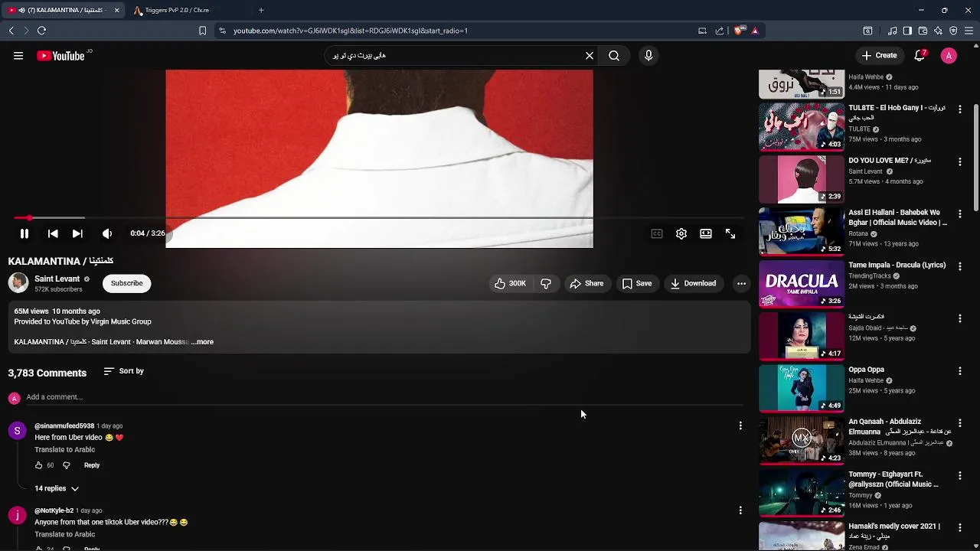Open the options menu for Assi El Hallani video
This screenshot has height=551, width=980.
click(x=960, y=214)
